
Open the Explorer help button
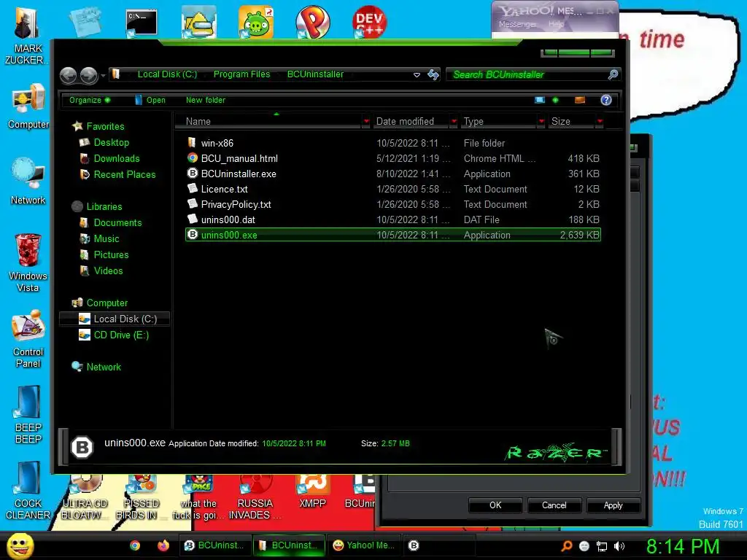click(x=605, y=100)
